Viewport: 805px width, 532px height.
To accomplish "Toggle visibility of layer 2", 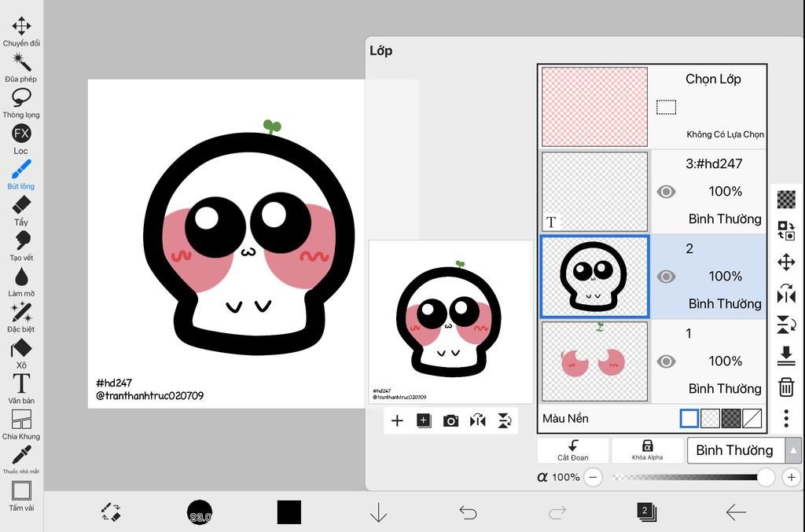I will click(x=666, y=277).
